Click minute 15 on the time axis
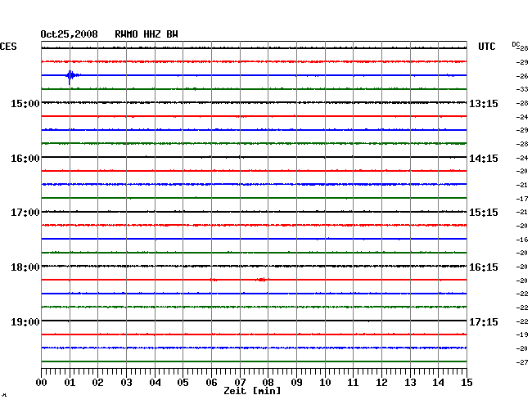The width and height of the screenshot is (532, 404). tap(467, 383)
